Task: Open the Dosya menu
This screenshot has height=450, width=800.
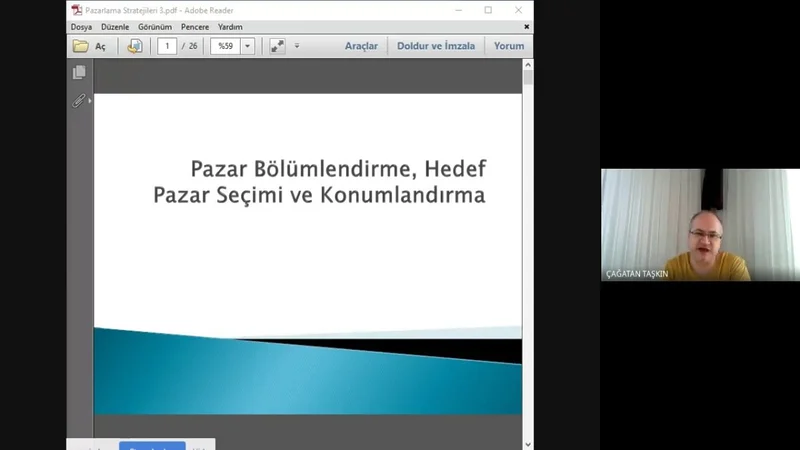Action: pyautogui.click(x=81, y=27)
